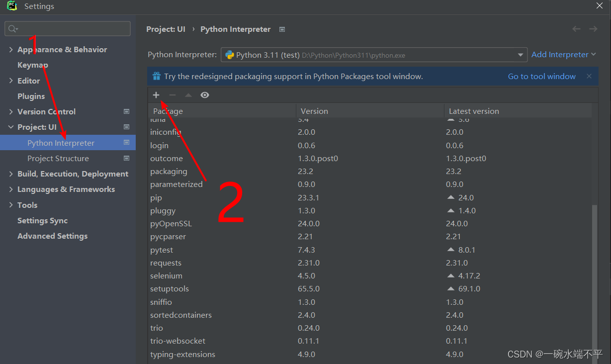Open Settings Sync page
The image size is (611, 364).
pos(43,220)
